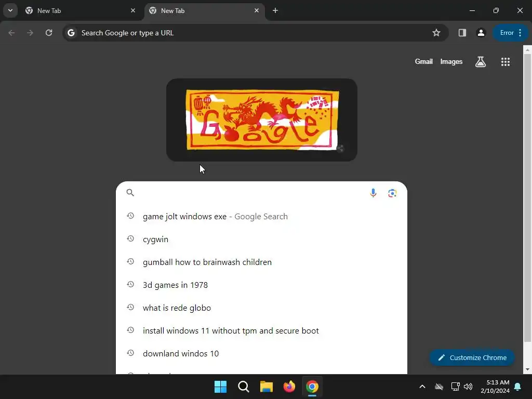This screenshot has width=532, height=399.
Task: Open the tab search dropdown arrow
Action: point(10,10)
